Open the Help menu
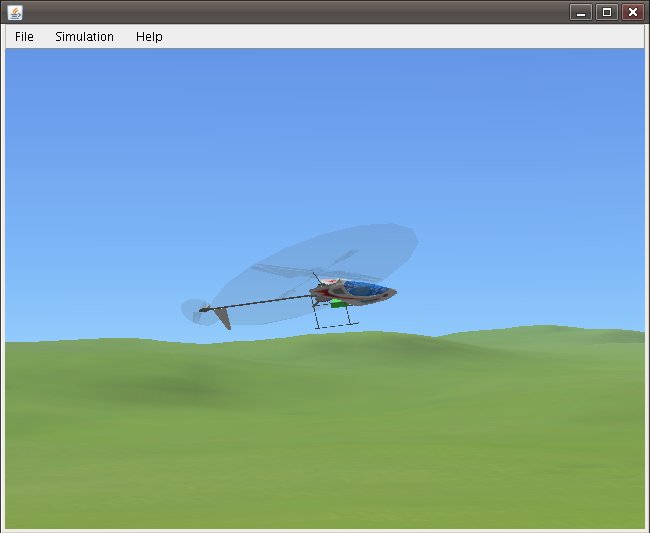 [149, 36]
